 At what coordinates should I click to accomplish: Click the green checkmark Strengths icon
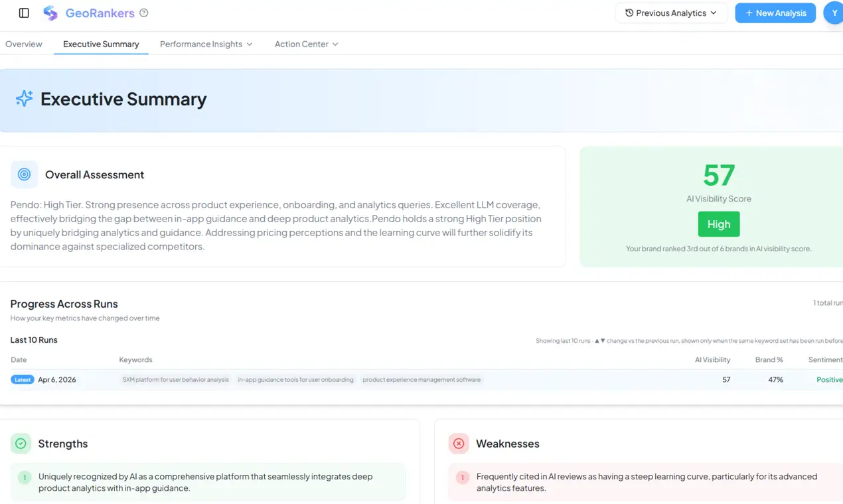click(21, 444)
